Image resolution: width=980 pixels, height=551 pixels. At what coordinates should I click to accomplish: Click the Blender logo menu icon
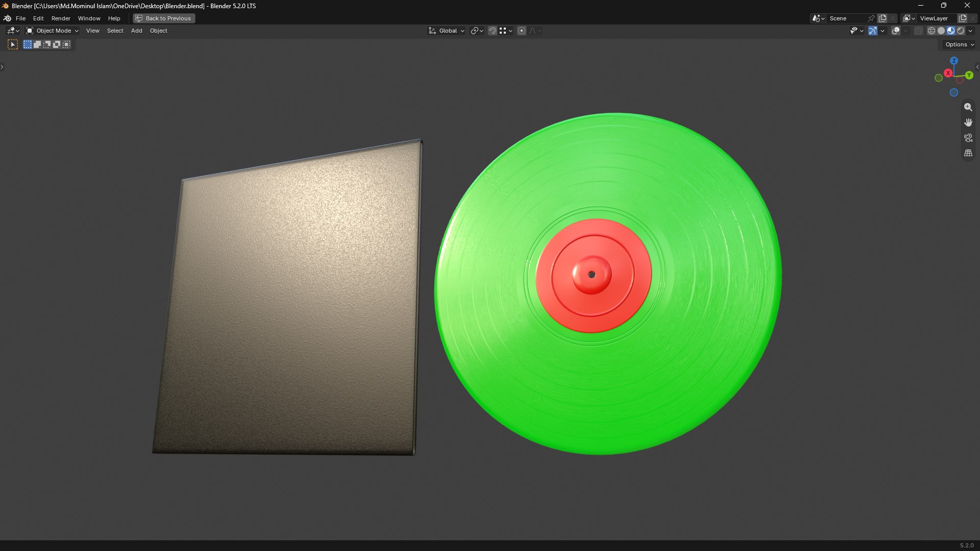[x=7, y=18]
